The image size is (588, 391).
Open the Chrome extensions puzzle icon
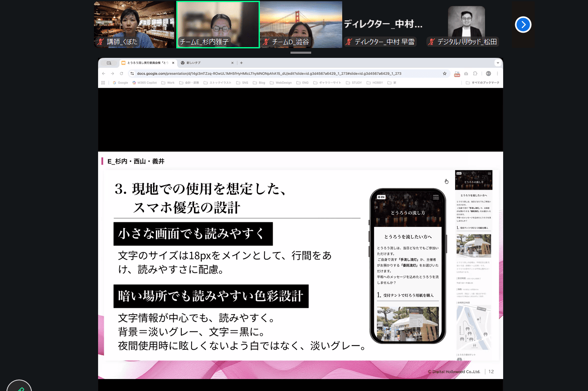pos(475,73)
